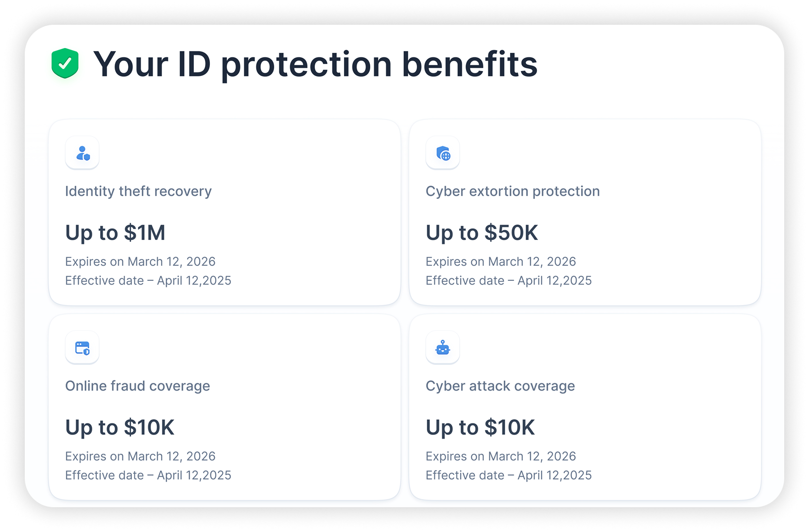
Task: Click the Cyber extortion protection shield-globe icon
Action: [443, 153]
